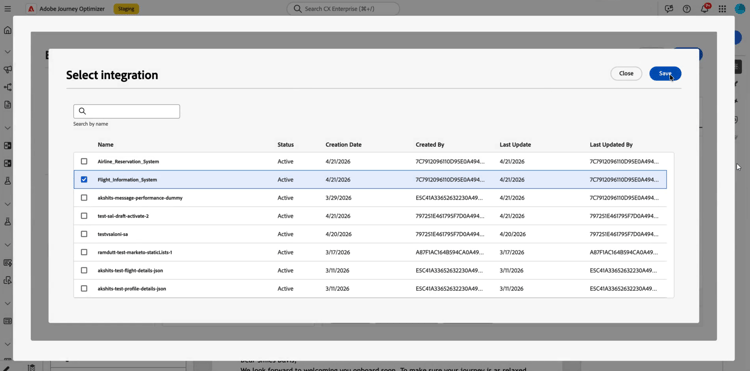Click the testvsaloni-sa name
This screenshot has height=371, width=750.
click(x=113, y=234)
